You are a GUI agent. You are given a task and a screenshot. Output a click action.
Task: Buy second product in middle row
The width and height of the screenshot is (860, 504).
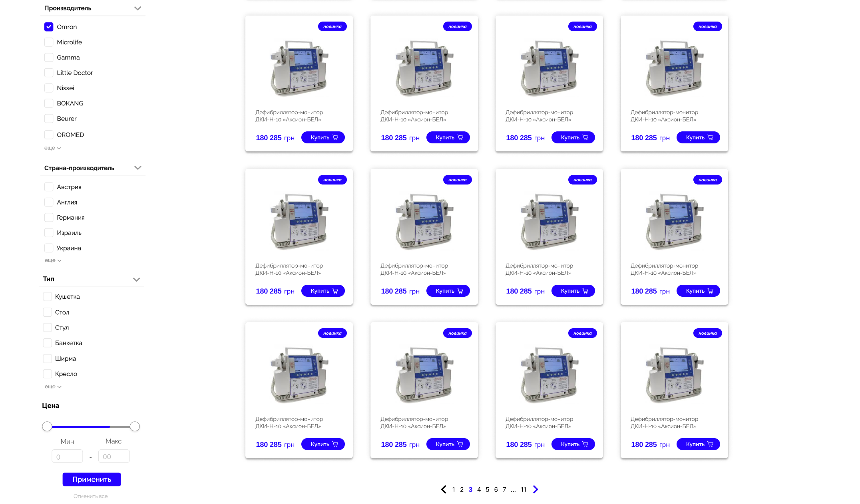click(x=448, y=291)
